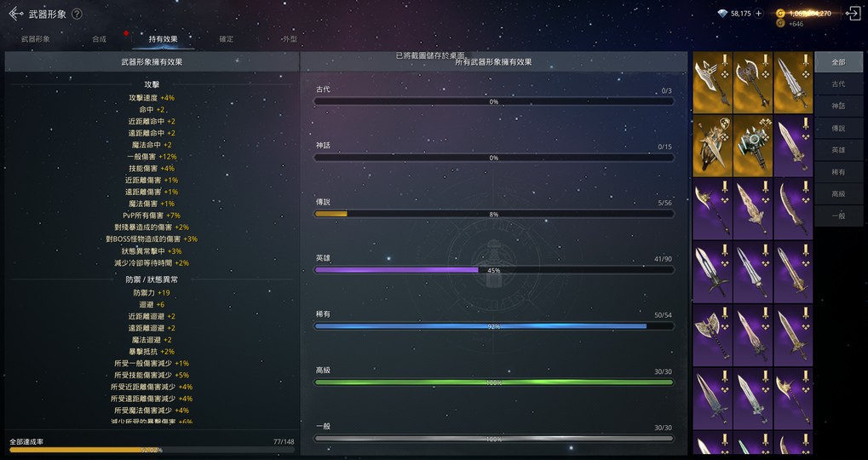Filter weapons by 稀有 grade
This screenshot has height=460, width=868.
[x=838, y=172]
